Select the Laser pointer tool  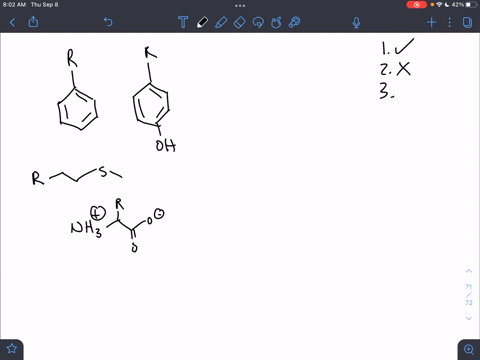tap(295, 22)
